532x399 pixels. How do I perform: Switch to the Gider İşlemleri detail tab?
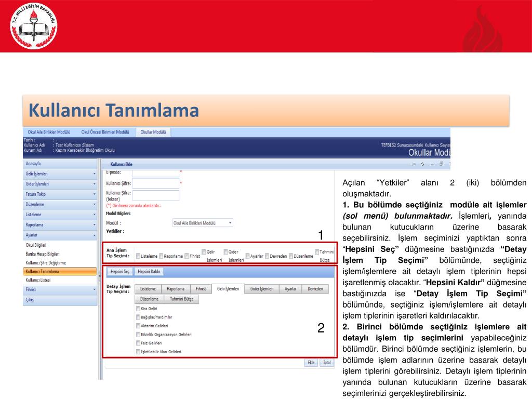click(262, 289)
